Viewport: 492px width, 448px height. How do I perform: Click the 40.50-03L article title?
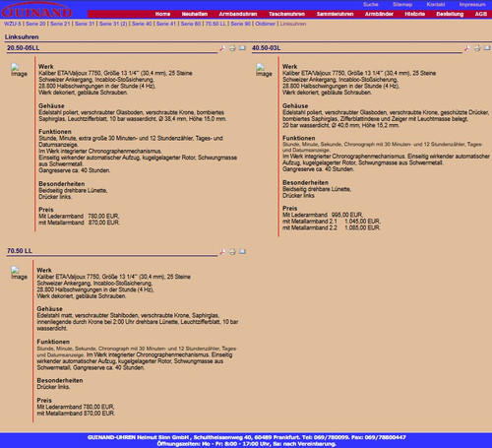point(267,48)
